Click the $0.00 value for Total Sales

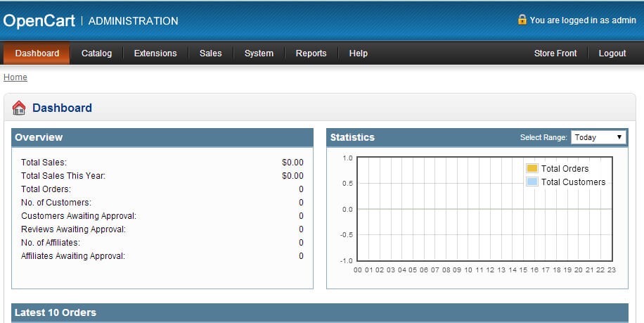[293, 163]
